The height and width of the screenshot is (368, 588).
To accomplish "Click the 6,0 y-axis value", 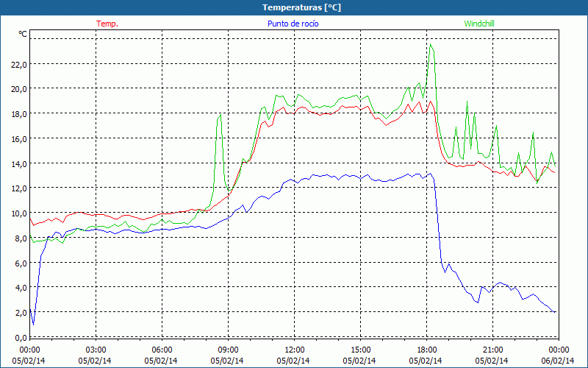I will (x=21, y=263).
